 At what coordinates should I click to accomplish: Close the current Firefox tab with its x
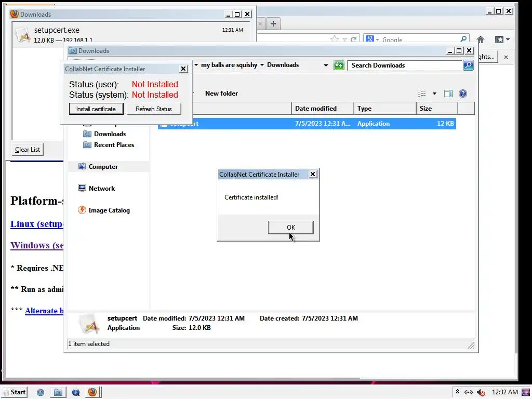coord(260,24)
